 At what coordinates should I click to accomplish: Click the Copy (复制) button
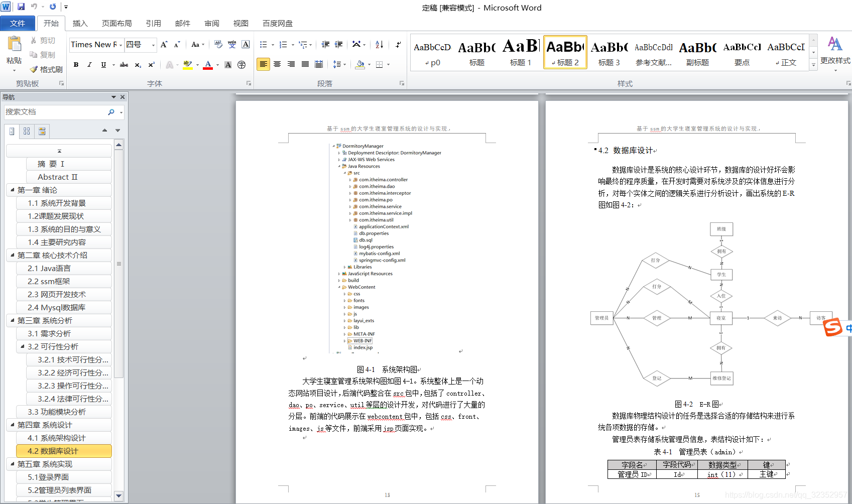[43, 55]
